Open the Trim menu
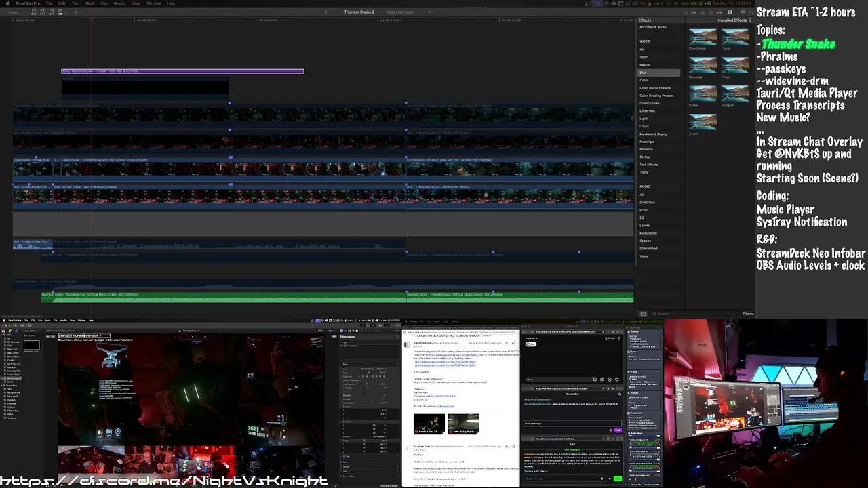This screenshot has width=868, height=488. click(75, 3)
